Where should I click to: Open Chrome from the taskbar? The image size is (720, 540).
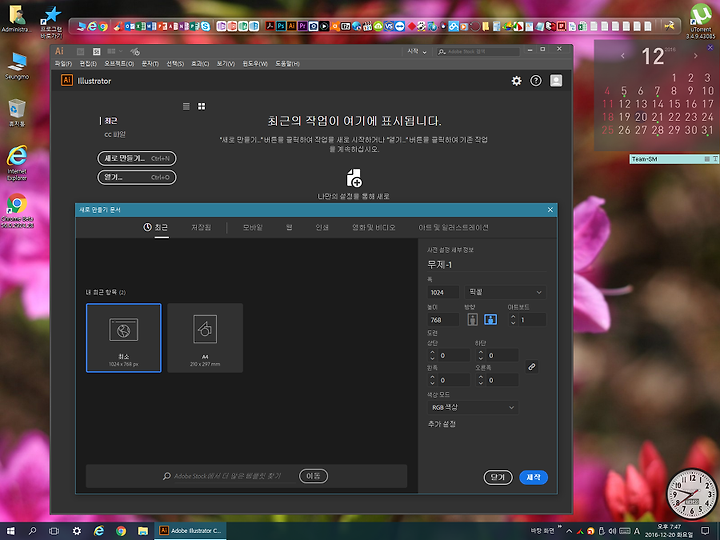(x=121, y=531)
